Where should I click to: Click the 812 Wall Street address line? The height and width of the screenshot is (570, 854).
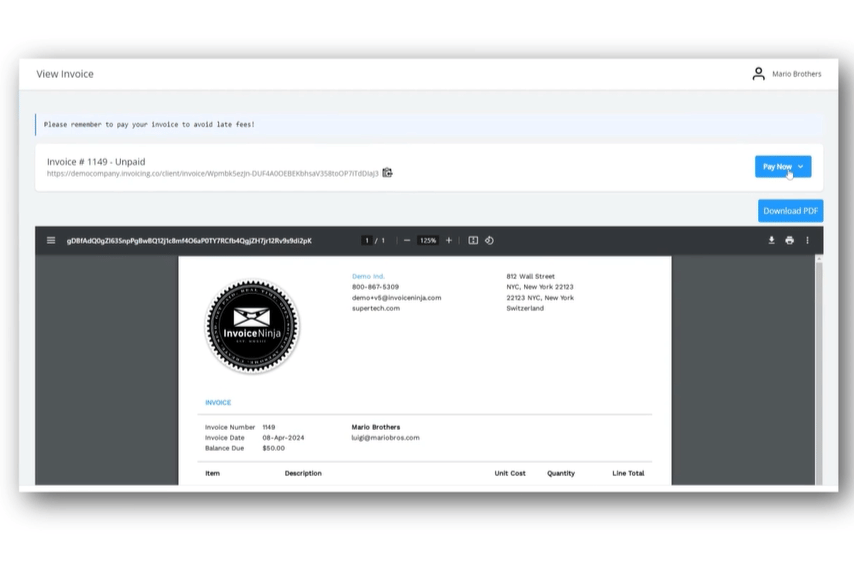pos(530,276)
